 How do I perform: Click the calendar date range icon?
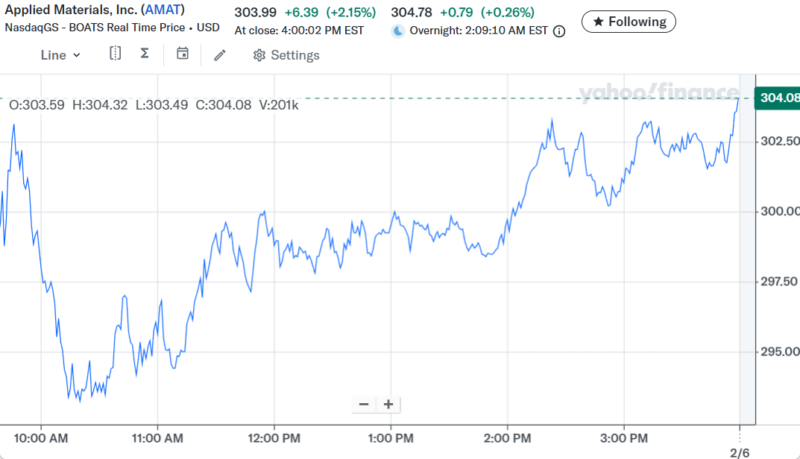tap(182, 54)
